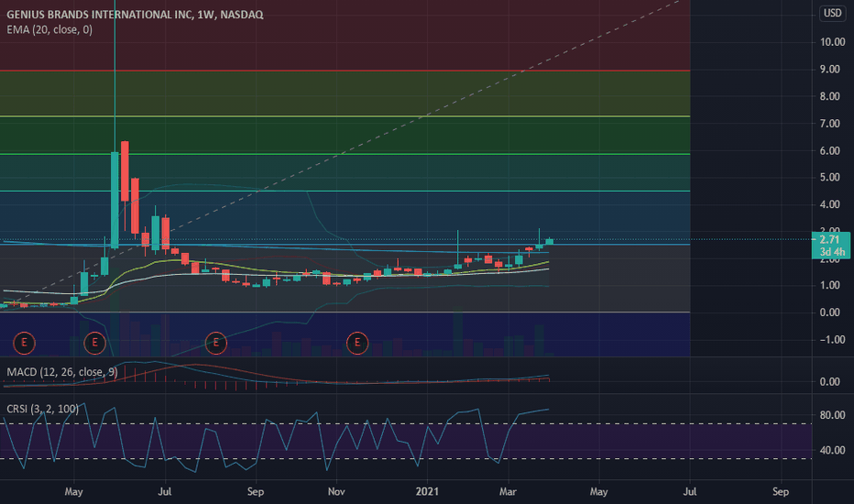Click the 6.00 price axis label
854x504 pixels.
coord(830,151)
